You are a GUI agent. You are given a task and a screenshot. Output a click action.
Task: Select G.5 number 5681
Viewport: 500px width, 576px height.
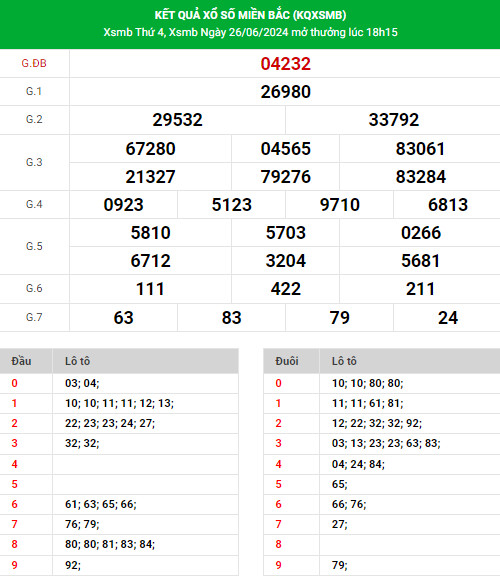tap(421, 261)
